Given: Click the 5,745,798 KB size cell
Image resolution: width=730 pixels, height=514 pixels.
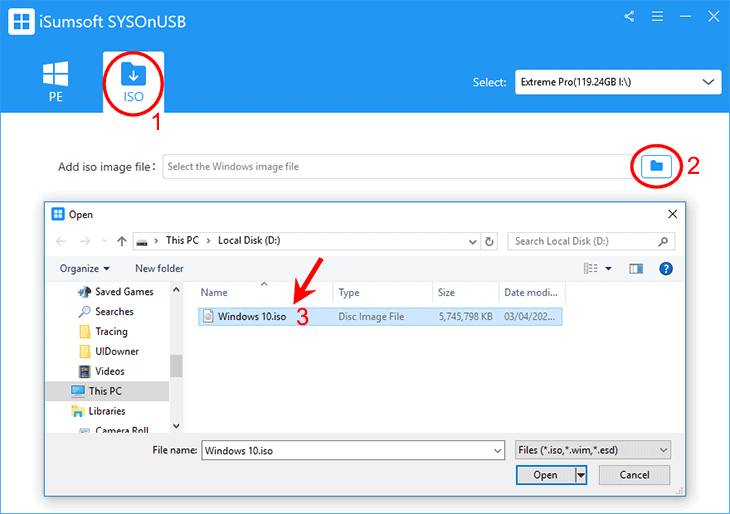Looking at the screenshot, I should coord(465,317).
